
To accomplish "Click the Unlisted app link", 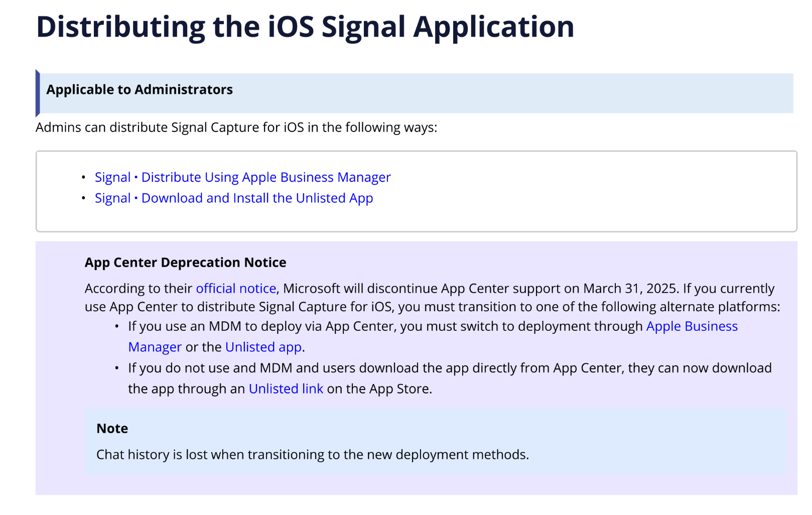I will [x=263, y=347].
